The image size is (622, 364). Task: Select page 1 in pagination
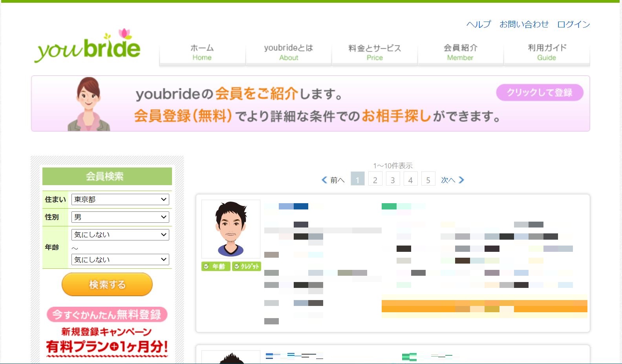(358, 179)
